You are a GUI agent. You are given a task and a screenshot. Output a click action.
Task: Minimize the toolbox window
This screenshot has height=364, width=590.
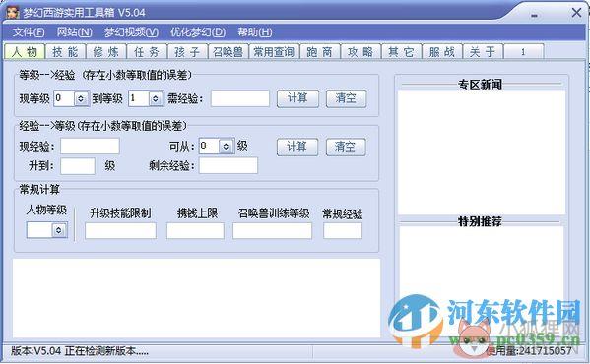point(534,16)
